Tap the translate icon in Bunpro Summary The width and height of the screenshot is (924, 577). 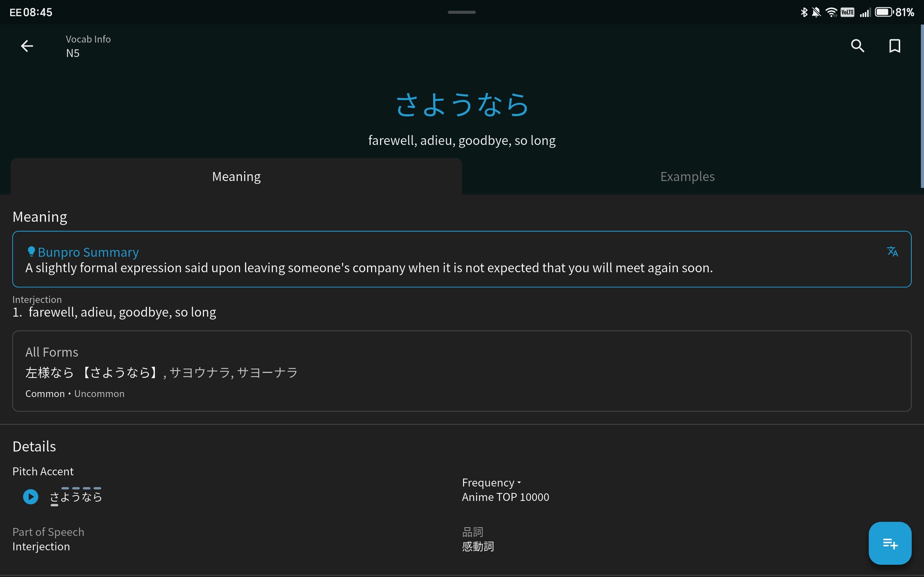(892, 251)
